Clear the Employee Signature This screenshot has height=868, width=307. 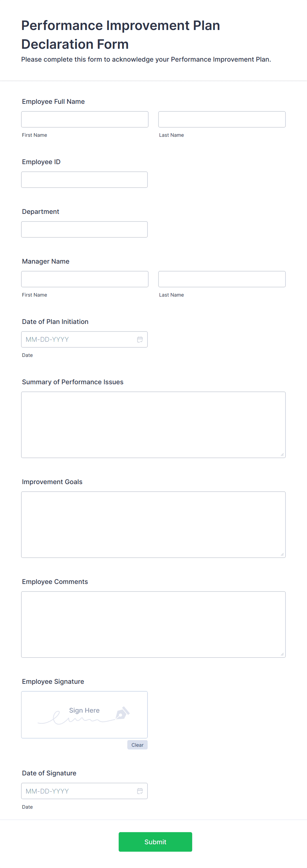[137, 745]
